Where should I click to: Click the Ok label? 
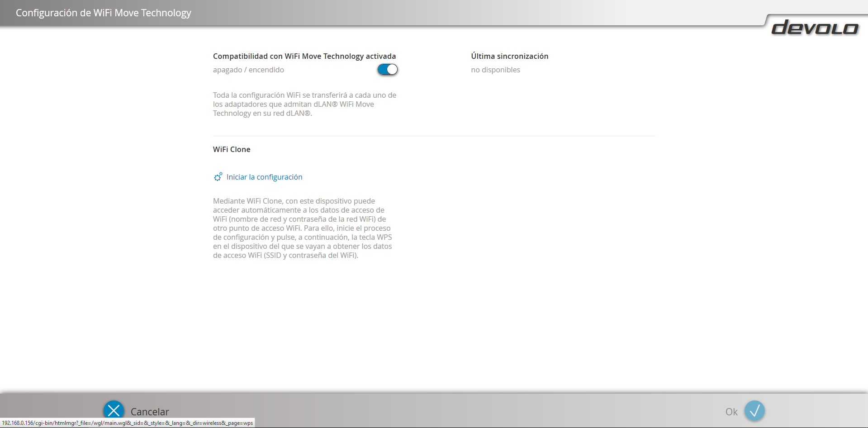(731, 412)
